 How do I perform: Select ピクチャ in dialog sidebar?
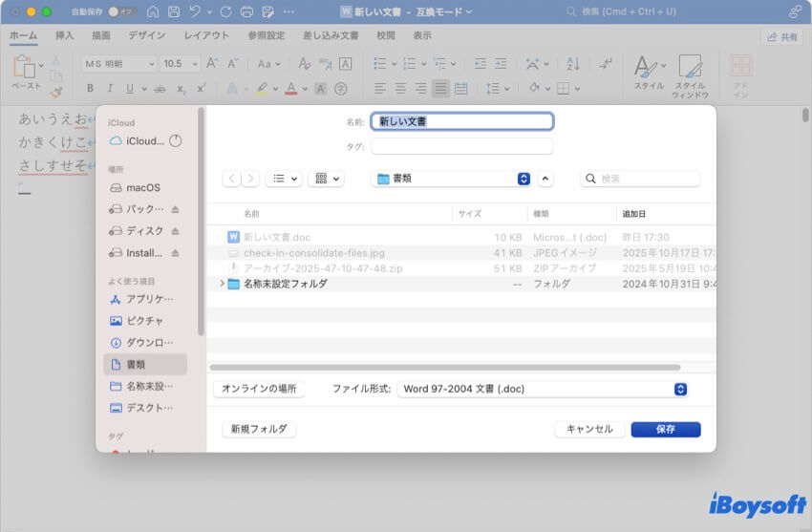tap(143, 321)
